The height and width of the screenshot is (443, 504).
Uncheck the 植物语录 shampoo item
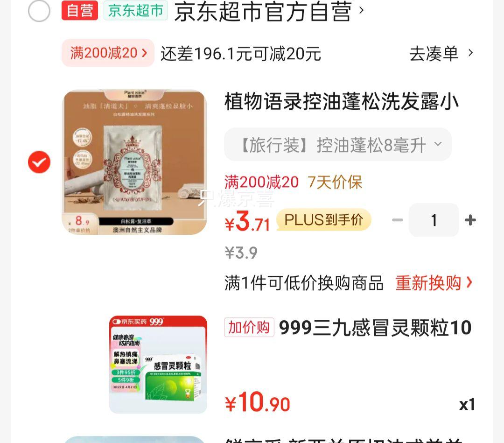[39, 162]
